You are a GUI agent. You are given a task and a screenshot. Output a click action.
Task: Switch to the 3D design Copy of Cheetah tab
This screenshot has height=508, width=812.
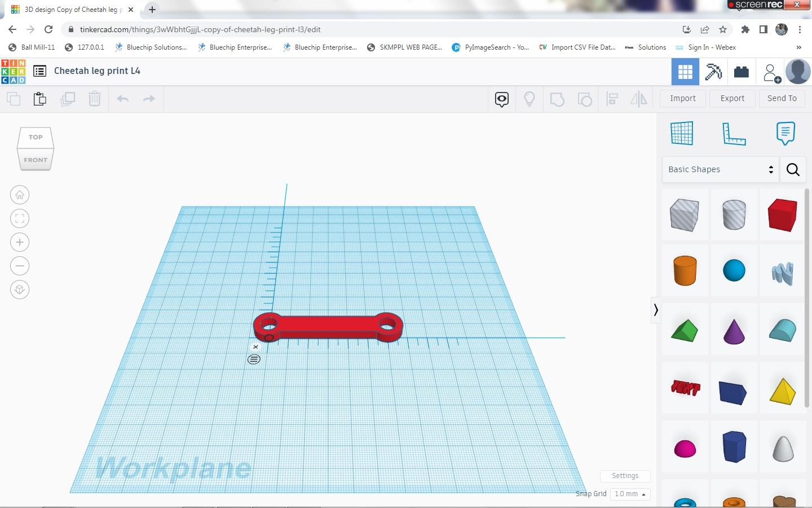click(x=73, y=10)
